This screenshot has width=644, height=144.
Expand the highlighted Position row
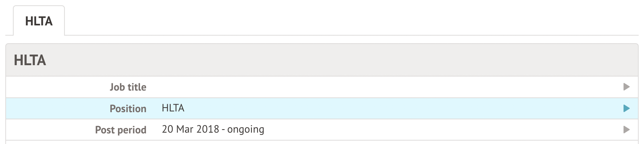pos(322,108)
